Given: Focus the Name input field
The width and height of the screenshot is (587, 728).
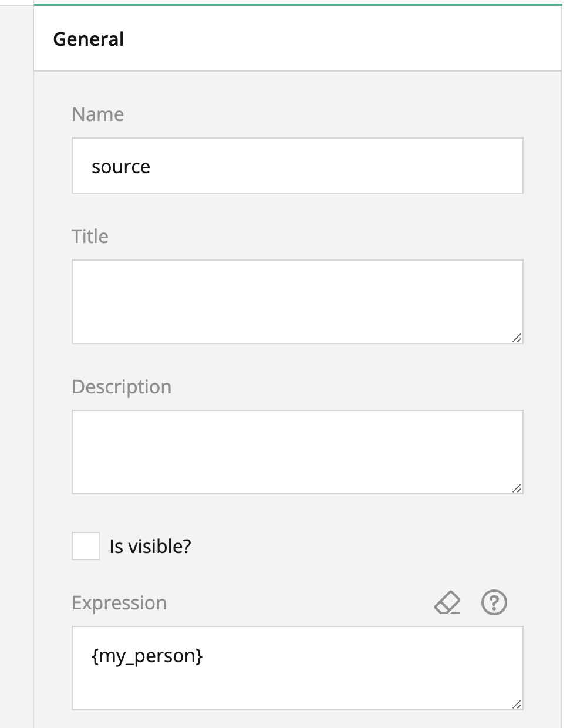Looking at the screenshot, I should [x=298, y=166].
